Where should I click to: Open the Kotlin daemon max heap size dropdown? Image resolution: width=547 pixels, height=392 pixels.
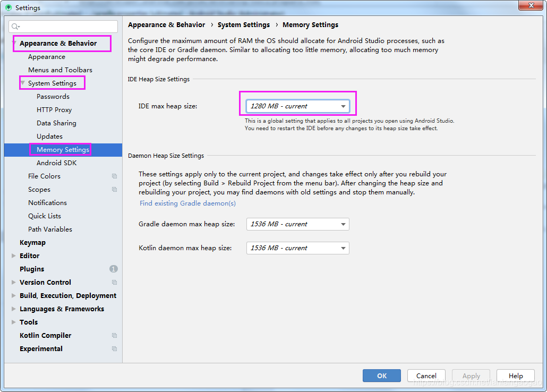[297, 248]
